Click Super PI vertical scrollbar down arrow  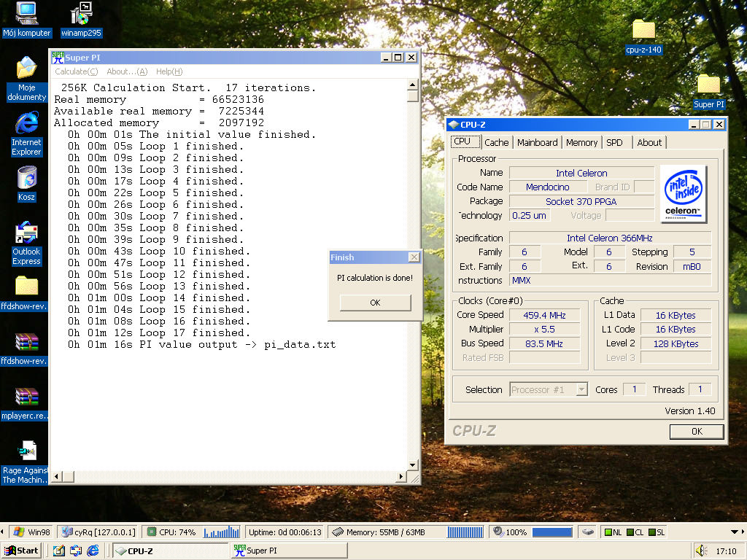coord(413,464)
